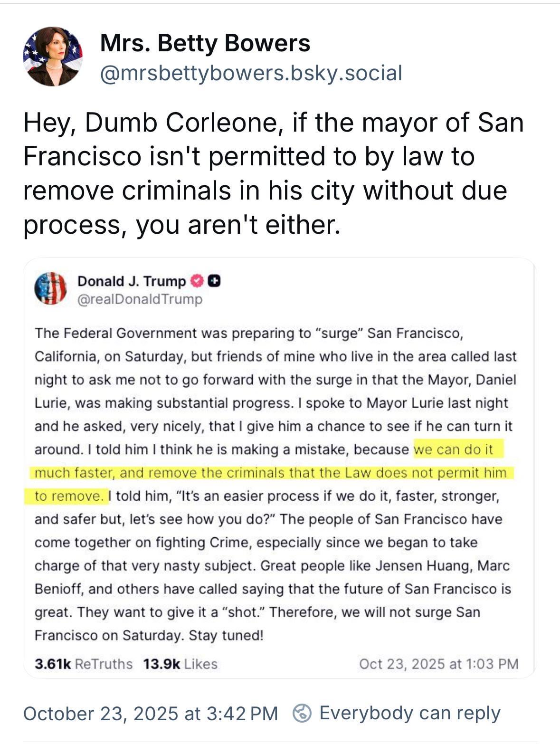Click the Donald J. Trump name
Viewport: 560px width, 744px height.
point(132,281)
